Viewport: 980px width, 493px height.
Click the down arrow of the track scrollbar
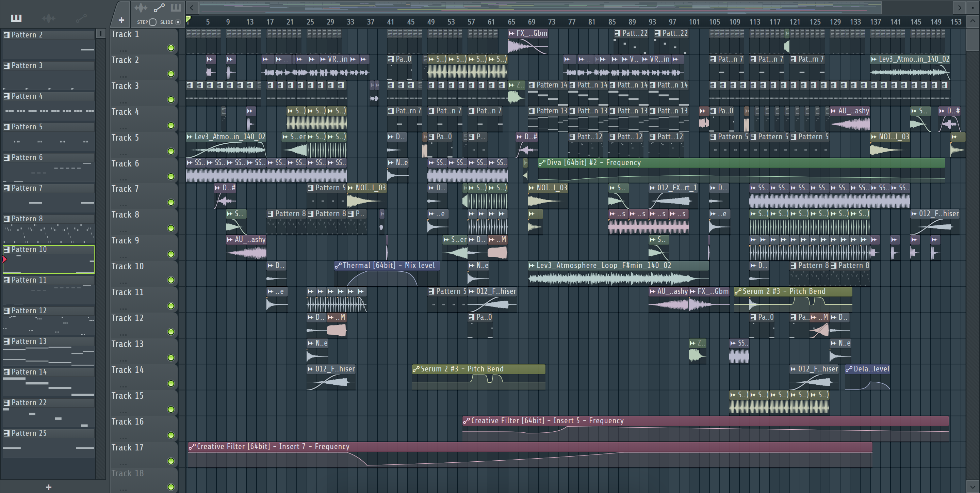click(973, 486)
